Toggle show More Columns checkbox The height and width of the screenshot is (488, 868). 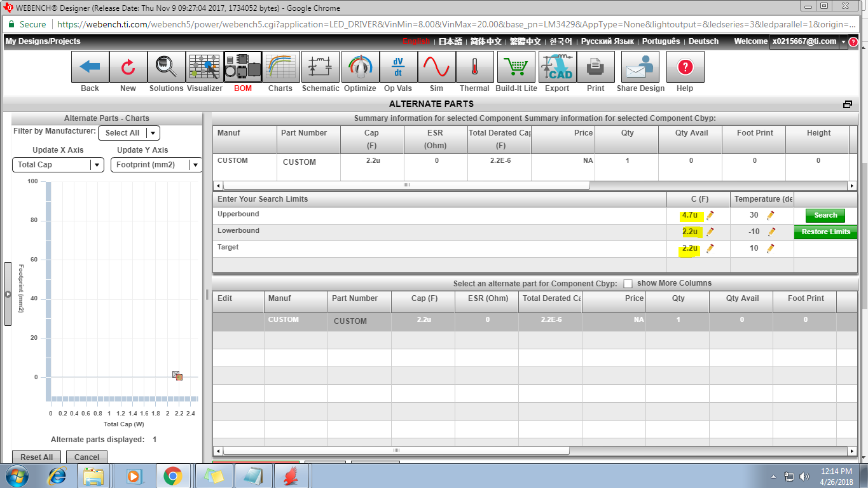pos(628,284)
